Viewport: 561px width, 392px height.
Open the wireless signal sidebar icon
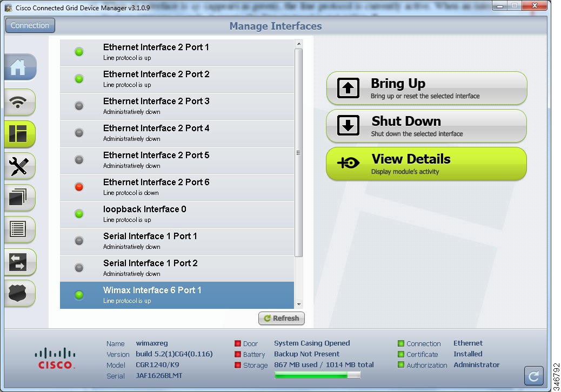point(19,102)
